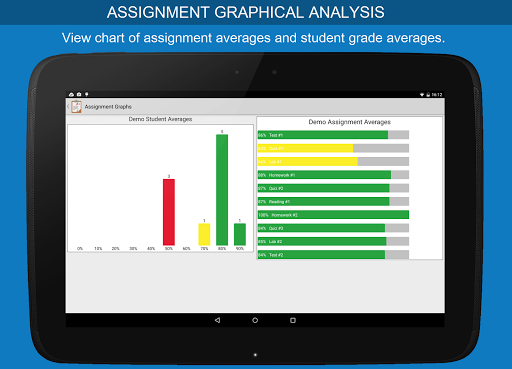Select the Demo Assignment Averages chart title
Image resolution: width=512 pixels, height=369 pixels.
tap(349, 122)
